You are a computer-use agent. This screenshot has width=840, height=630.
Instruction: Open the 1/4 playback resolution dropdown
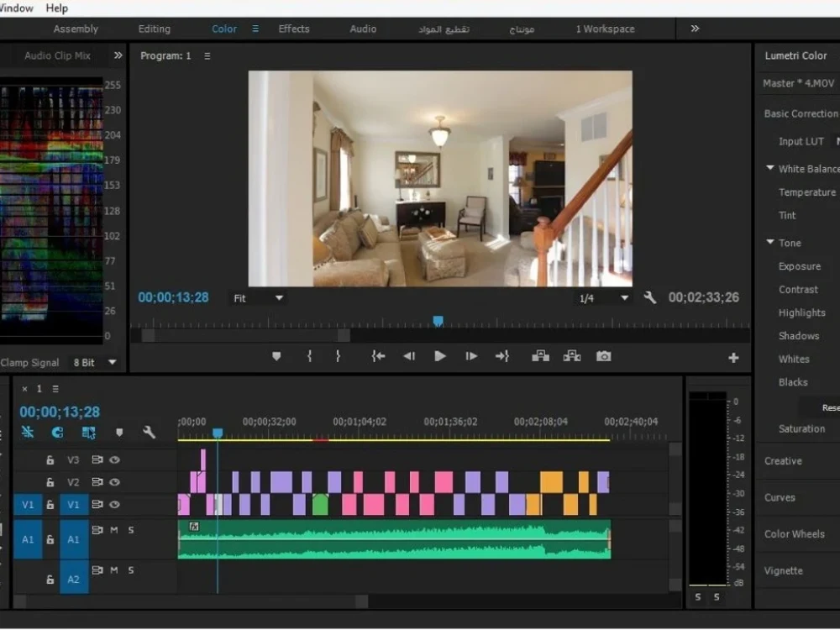click(603, 298)
